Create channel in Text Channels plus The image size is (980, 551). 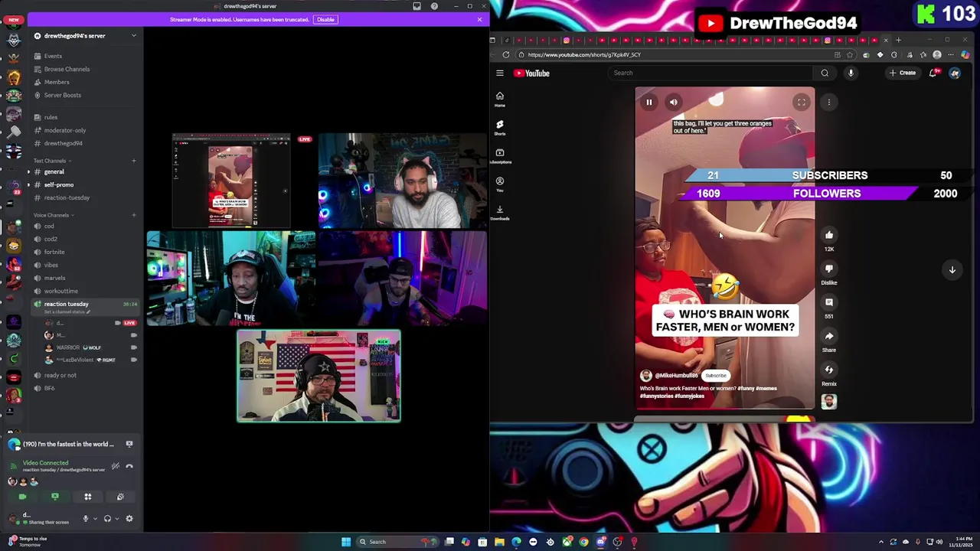[133, 161]
